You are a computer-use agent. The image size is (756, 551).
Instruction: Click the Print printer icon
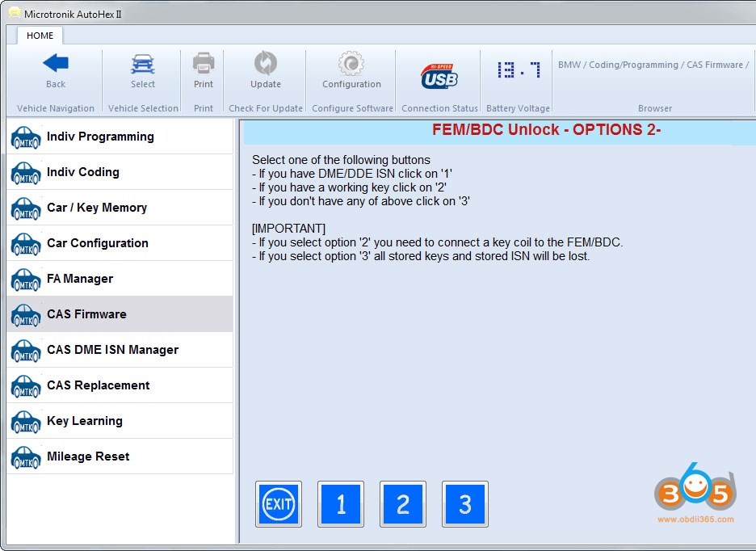(204, 63)
